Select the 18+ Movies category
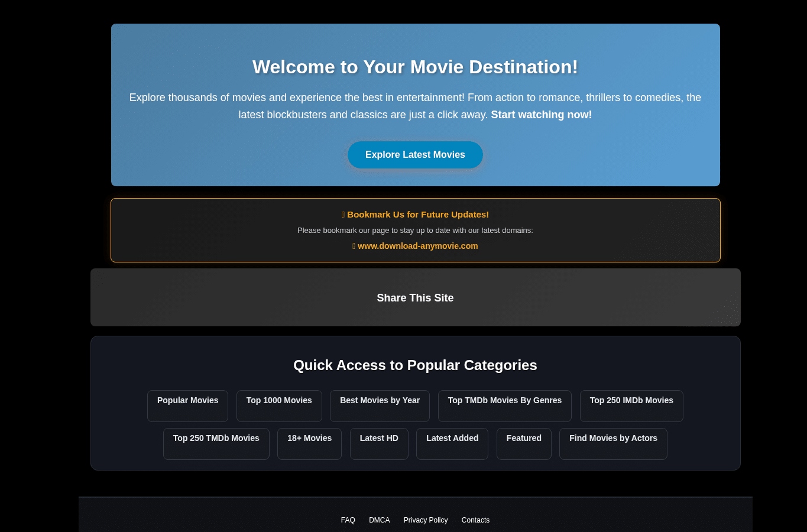807x532 pixels. point(309,444)
